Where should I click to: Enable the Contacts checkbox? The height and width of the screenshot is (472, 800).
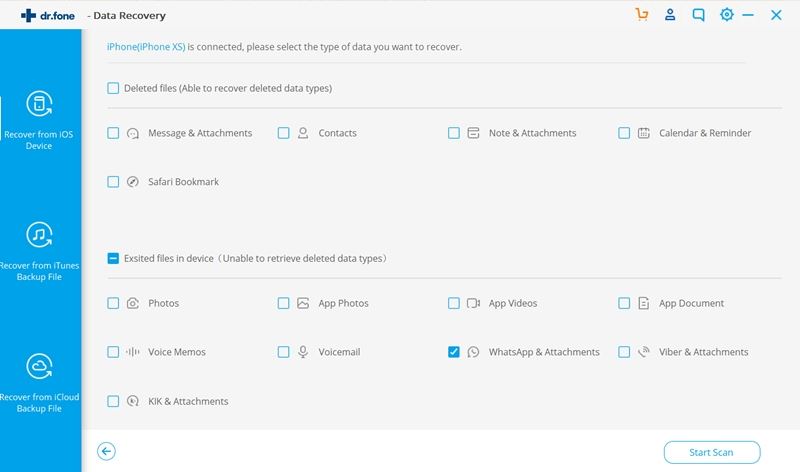pyautogui.click(x=283, y=133)
